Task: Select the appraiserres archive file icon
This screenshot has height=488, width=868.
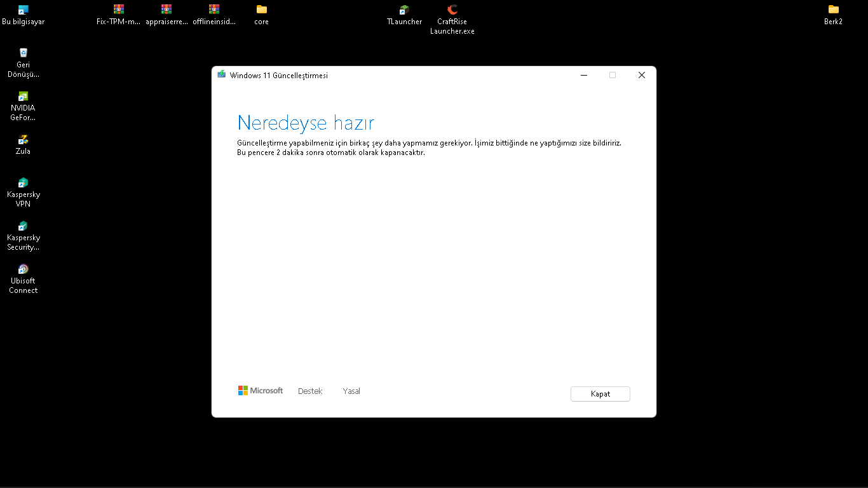Action: [x=166, y=15]
